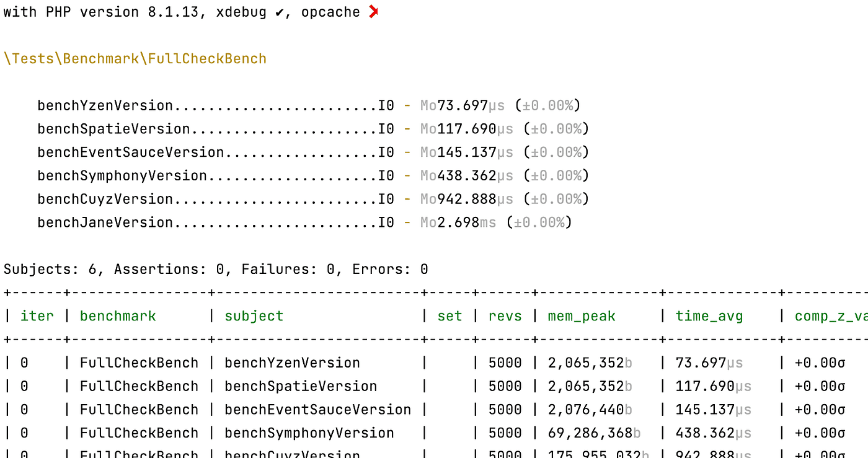Click 73.697μs in the time_avg column
This screenshot has width=868, height=458.
point(709,363)
